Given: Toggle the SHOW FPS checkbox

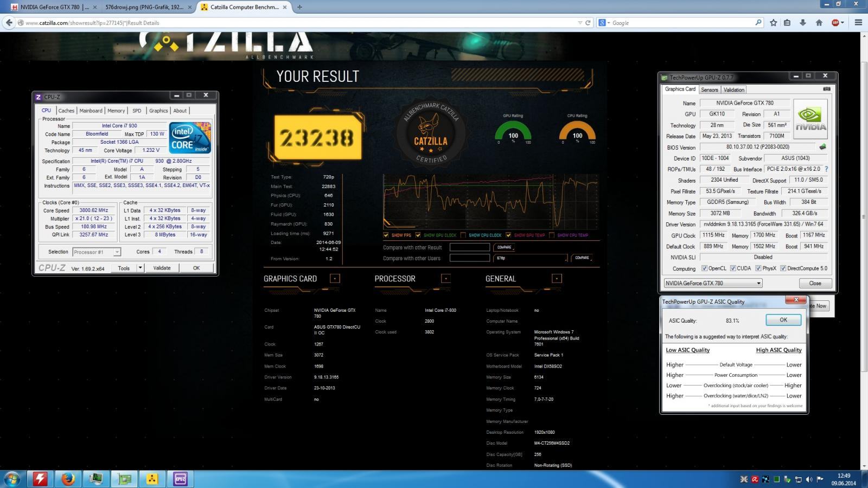Looking at the screenshot, I should pyautogui.click(x=386, y=235).
